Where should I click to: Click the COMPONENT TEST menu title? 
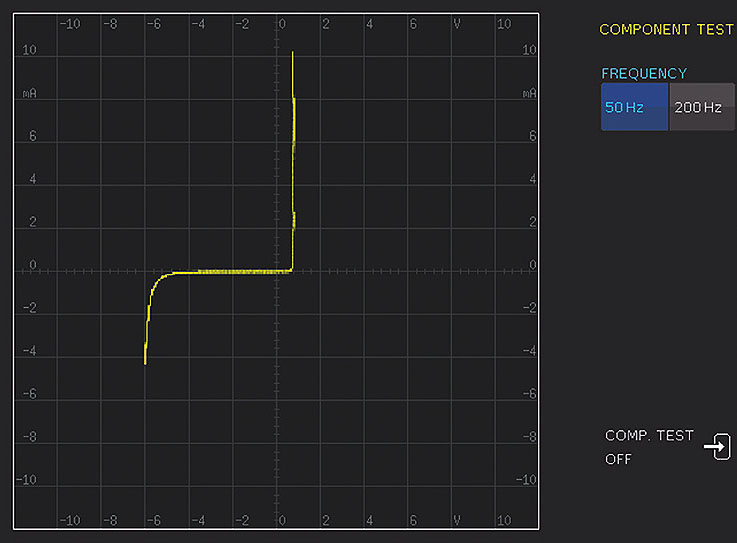pyautogui.click(x=666, y=30)
